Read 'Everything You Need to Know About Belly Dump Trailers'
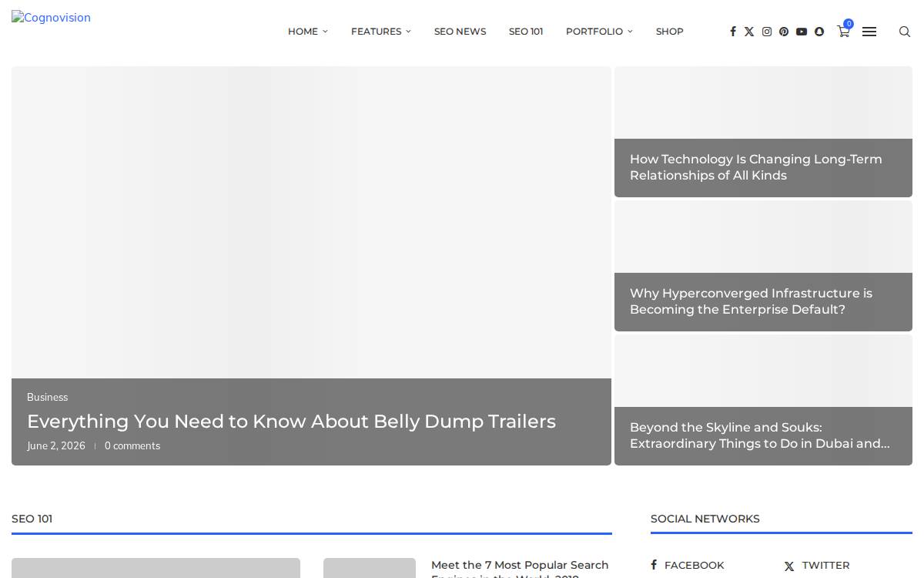924x578 pixels. pyautogui.click(x=291, y=422)
